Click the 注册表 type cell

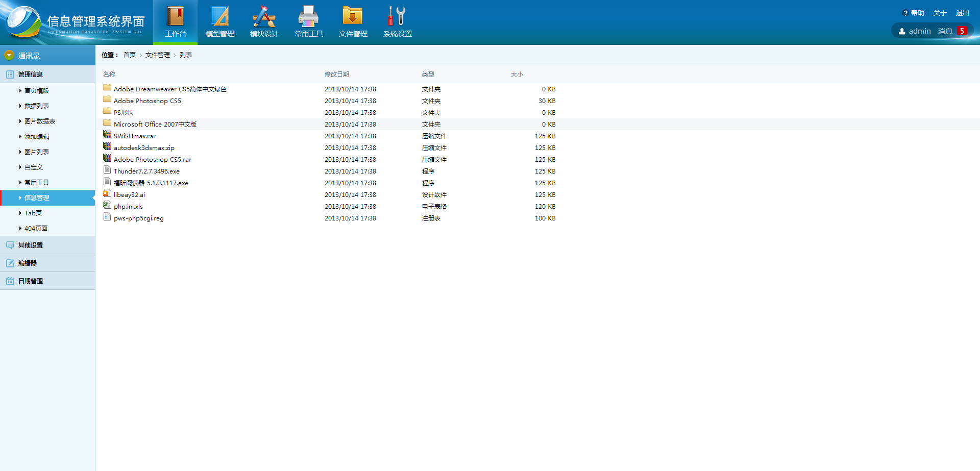[x=431, y=218]
